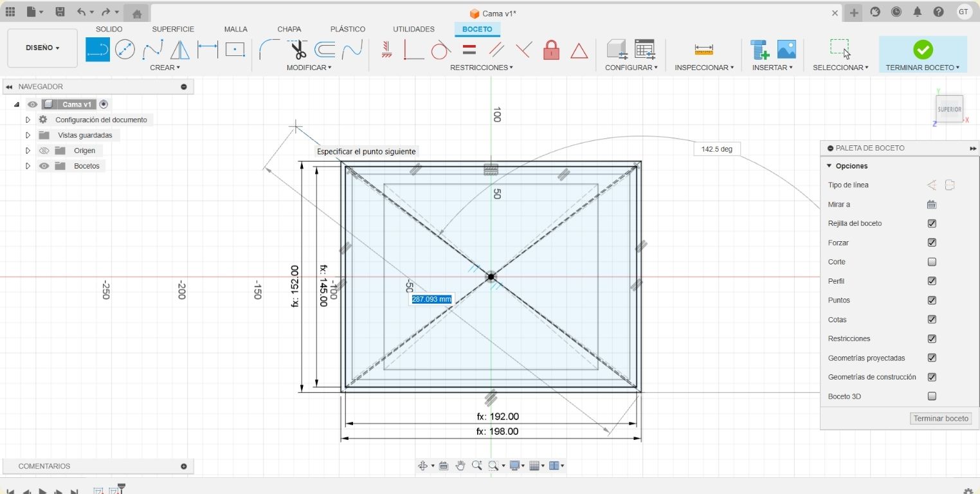Click the Save icon

[x=60, y=12]
